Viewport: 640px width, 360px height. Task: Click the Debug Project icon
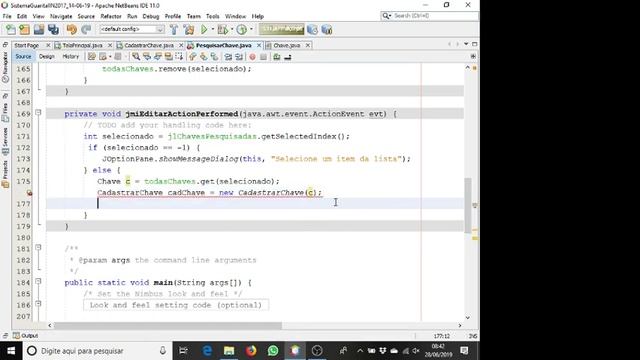[x=222, y=29]
